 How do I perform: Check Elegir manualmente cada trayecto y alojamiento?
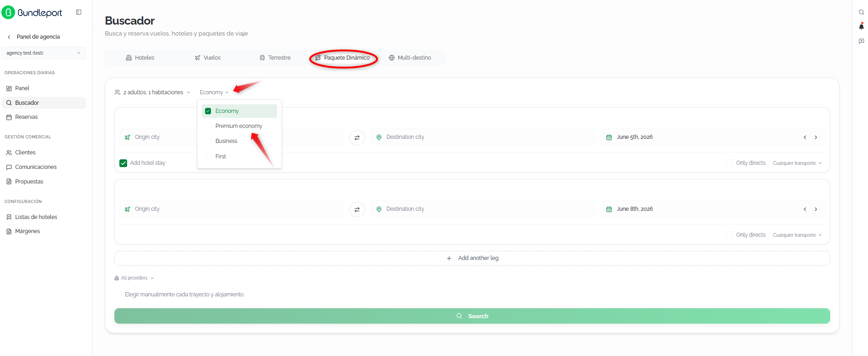pyautogui.click(x=118, y=295)
